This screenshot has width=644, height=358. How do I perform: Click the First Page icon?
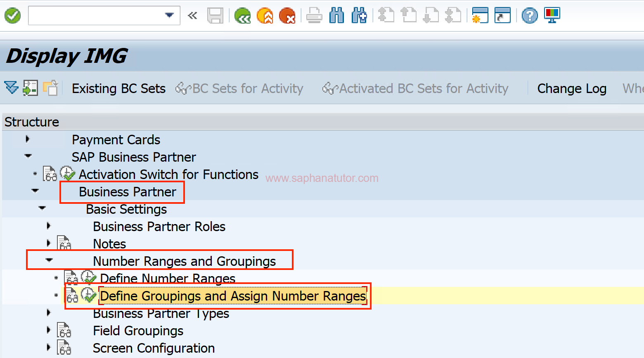pos(386,16)
